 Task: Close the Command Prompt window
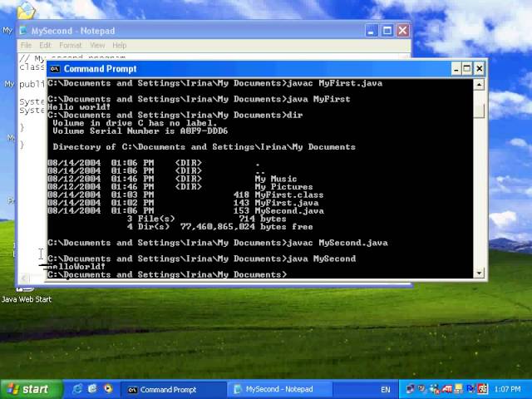point(479,69)
